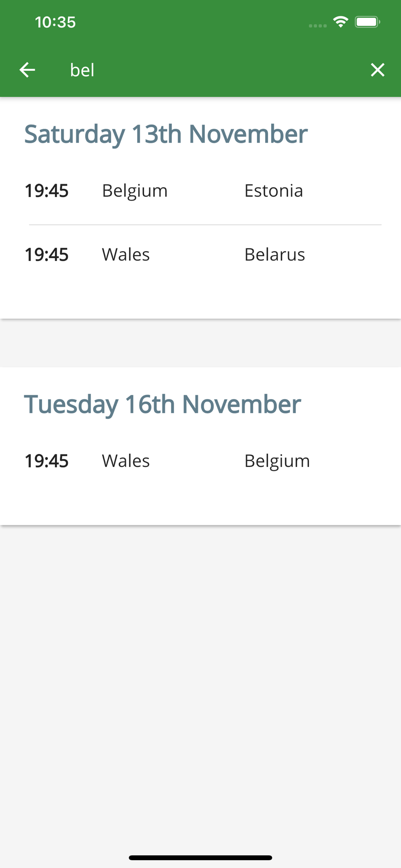Viewport: 401px width, 868px height.
Task: Tap the 10:35 status bar clock
Action: [56, 22]
